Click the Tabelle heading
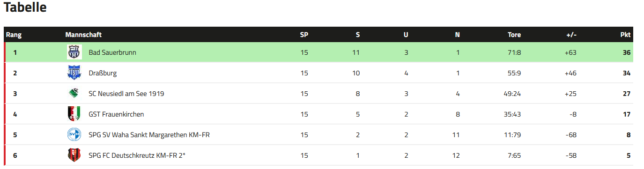 tap(25, 8)
